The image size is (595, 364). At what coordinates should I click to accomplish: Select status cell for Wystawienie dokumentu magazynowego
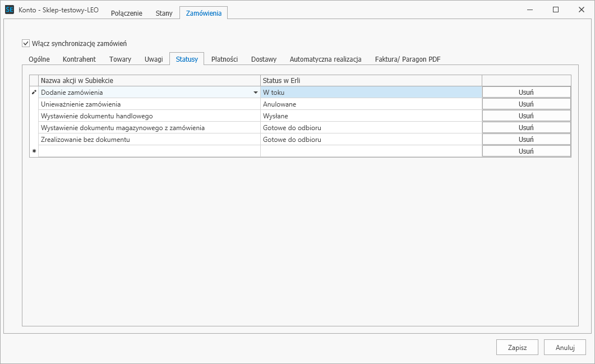coord(371,127)
